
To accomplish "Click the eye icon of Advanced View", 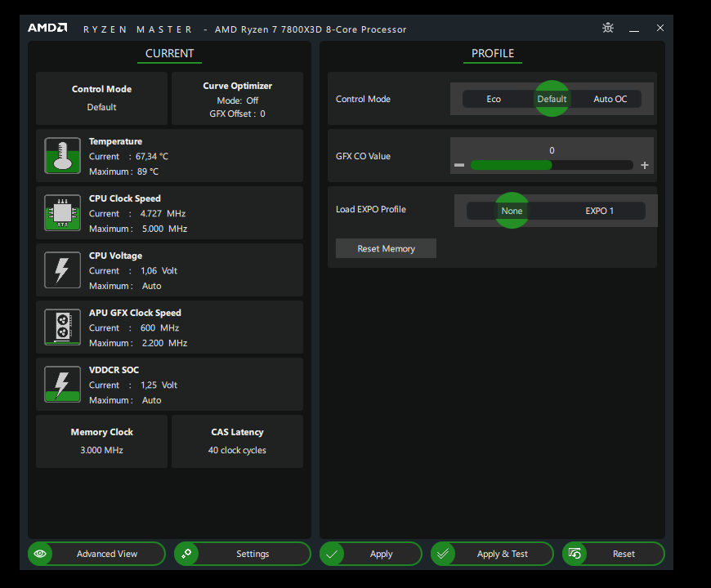I will [40, 554].
